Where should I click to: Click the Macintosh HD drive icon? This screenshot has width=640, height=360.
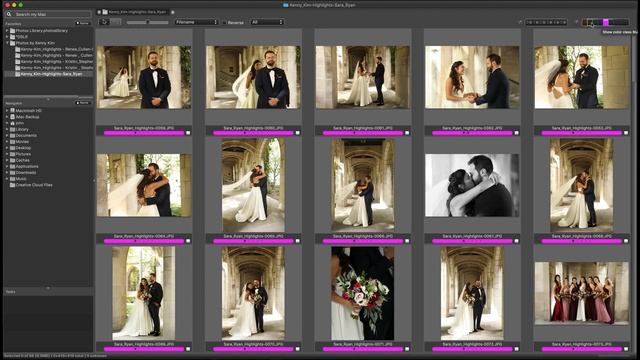click(x=13, y=111)
